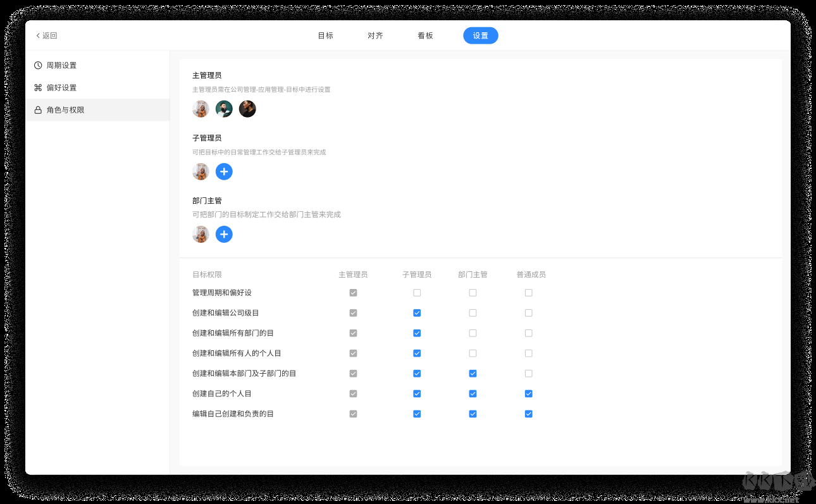Disable 创建自己的个人目 for 子管理员
Viewport: 816px width, 504px height.
coord(417,394)
